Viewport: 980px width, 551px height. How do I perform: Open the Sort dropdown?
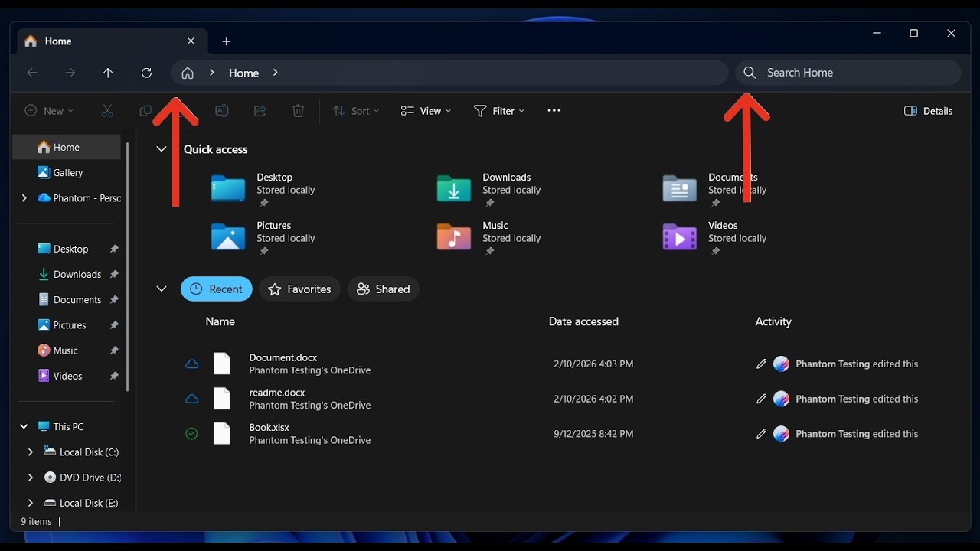pyautogui.click(x=355, y=111)
